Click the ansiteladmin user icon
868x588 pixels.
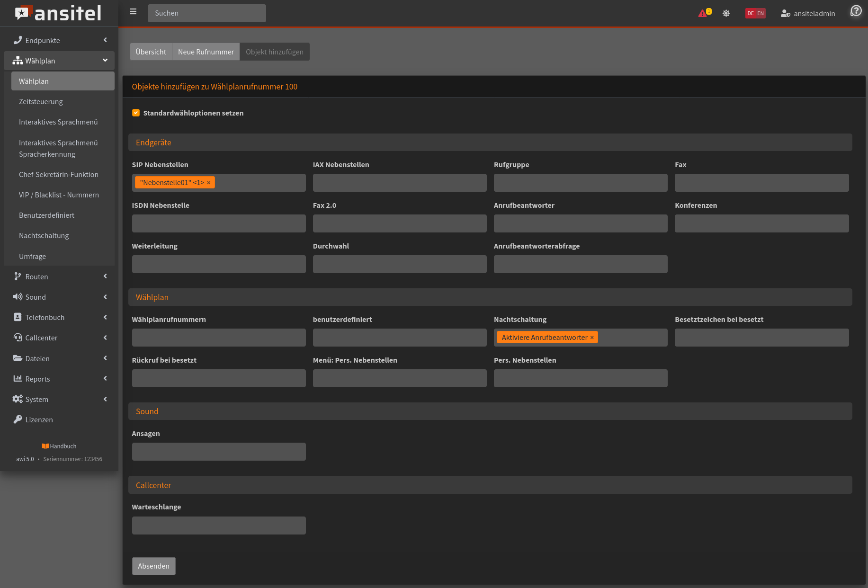785,13
